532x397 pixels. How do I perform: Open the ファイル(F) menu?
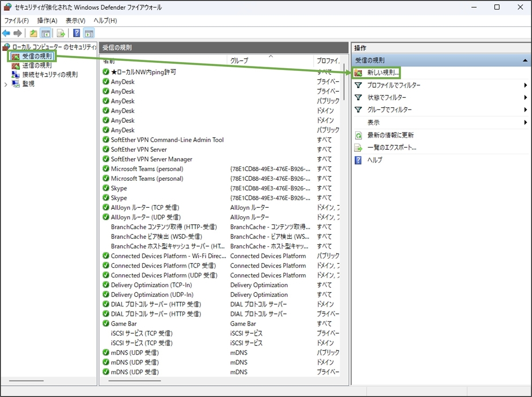pyautogui.click(x=16, y=20)
